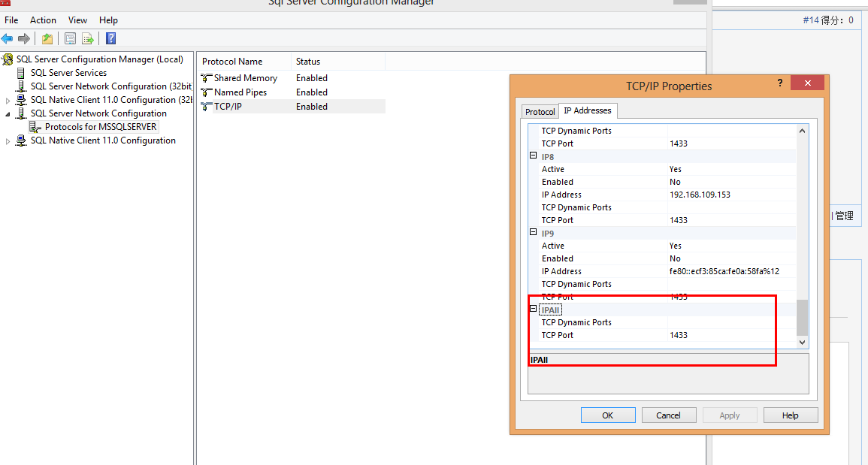This screenshot has width=868, height=465.
Task: Select SQL Server Network Configuration (32bit) node
Action: point(111,86)
